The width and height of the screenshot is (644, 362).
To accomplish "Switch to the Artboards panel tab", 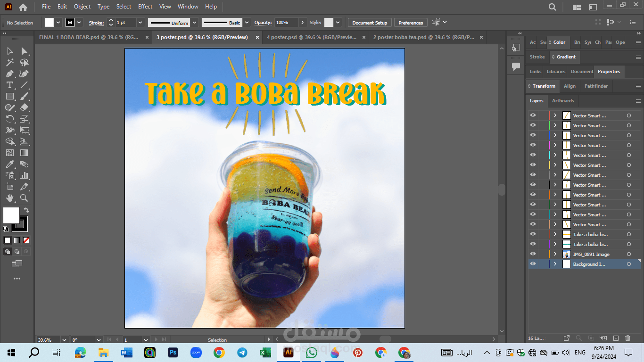I will click(x=563, y=100).
